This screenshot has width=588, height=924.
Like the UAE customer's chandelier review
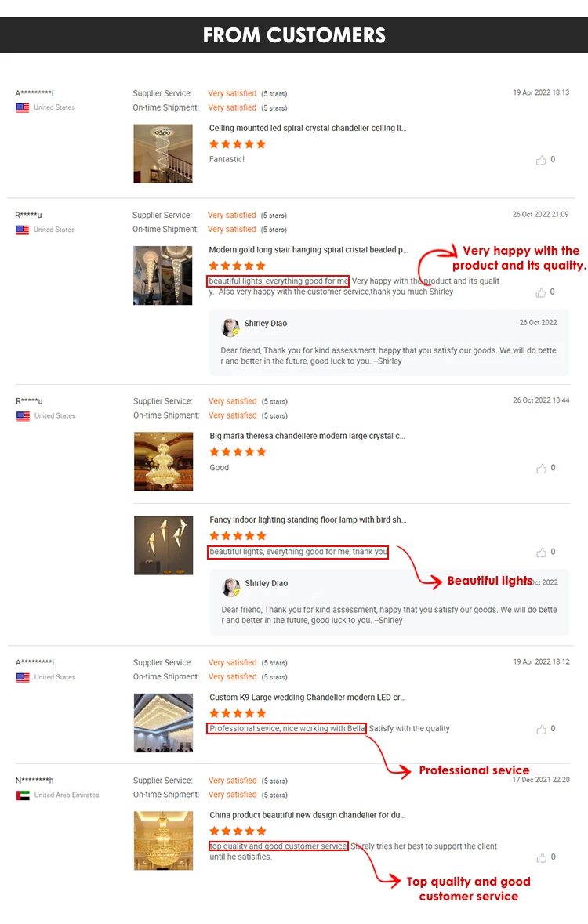pyautogui.click(x=541, y=858)
